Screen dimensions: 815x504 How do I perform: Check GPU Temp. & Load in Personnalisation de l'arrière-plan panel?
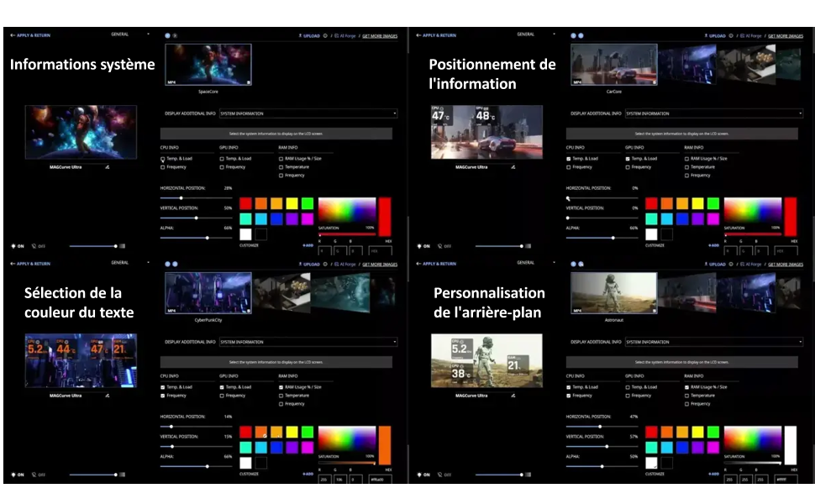(x=628, y=387)
